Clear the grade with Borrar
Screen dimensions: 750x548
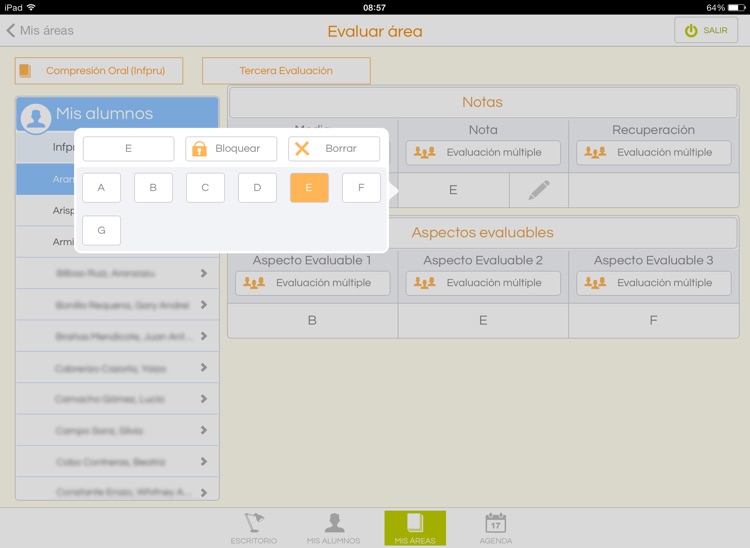point(334,149)
